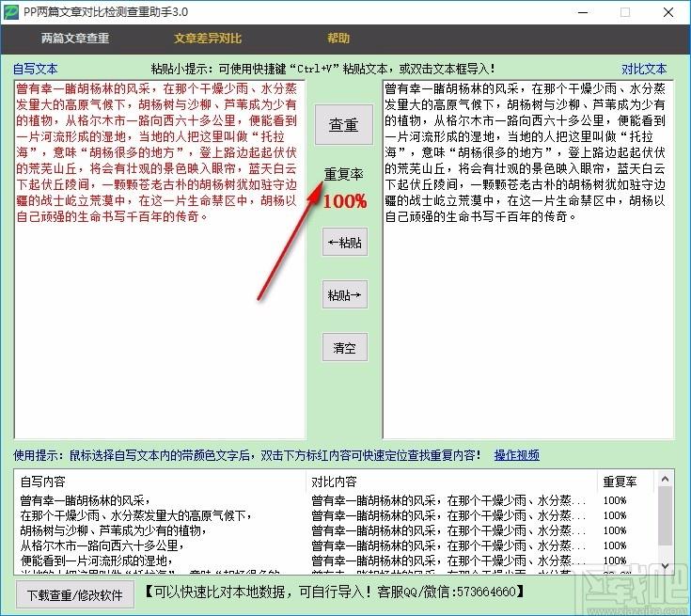Close the PP查重助手 window
Screen dimensions: 691x616
(668, 12)
